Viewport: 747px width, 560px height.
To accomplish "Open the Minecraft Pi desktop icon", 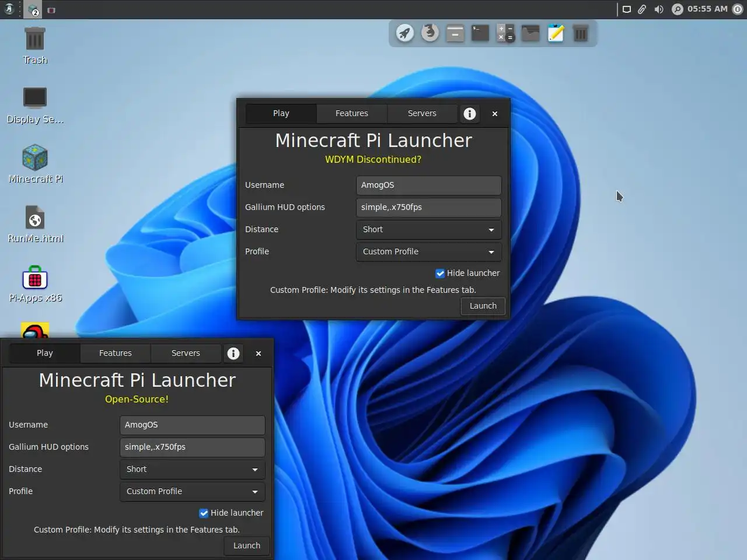I will (35, 164).
